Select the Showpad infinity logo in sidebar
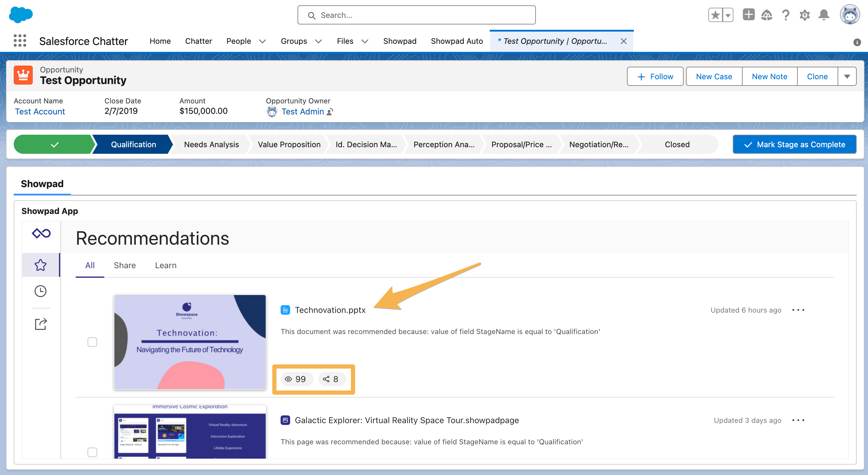868x475 pixels. click(41, 233)
